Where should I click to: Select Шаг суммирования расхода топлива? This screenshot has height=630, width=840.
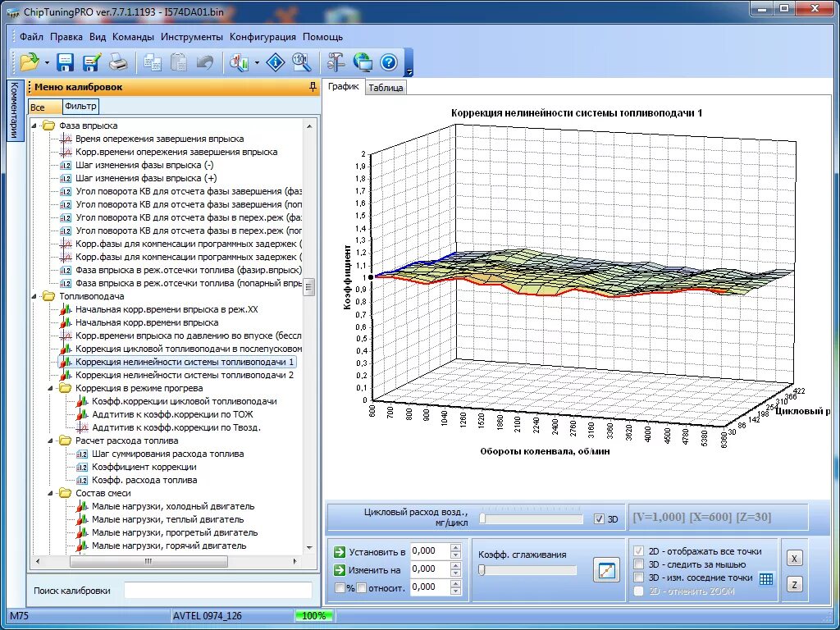(x=167, y=454)
